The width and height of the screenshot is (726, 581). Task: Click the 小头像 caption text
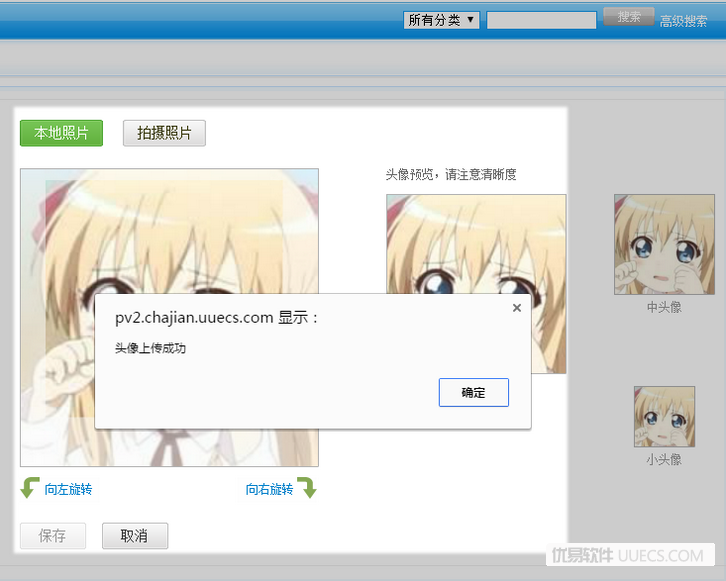pyautogui.click(x=664, y=460)
